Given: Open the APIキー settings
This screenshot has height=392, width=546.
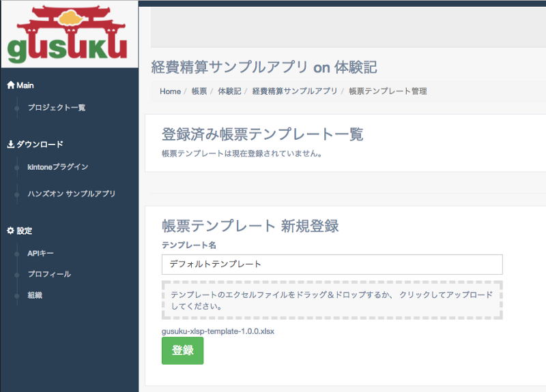Looking at the screenshot, I should (x=40, y=253).
